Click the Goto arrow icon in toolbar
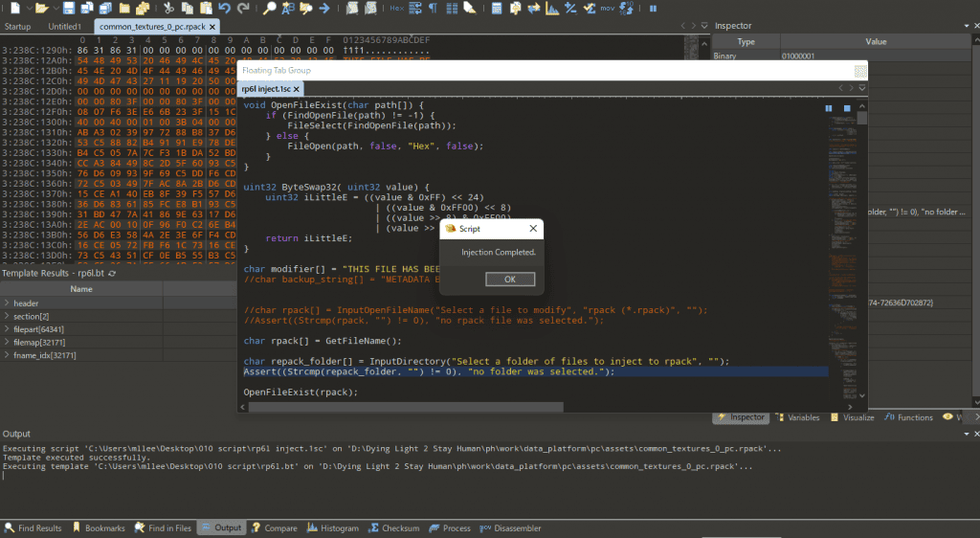This screenshot has width=980, height=538. click(324, 8)
